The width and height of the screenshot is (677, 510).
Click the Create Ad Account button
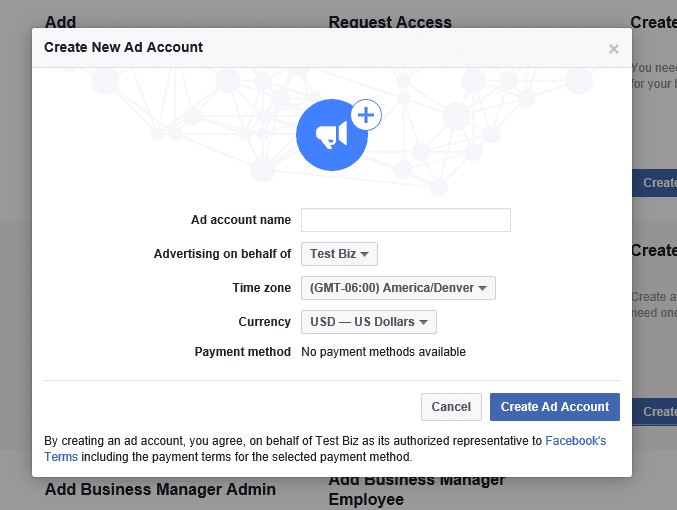click(554, 407)
